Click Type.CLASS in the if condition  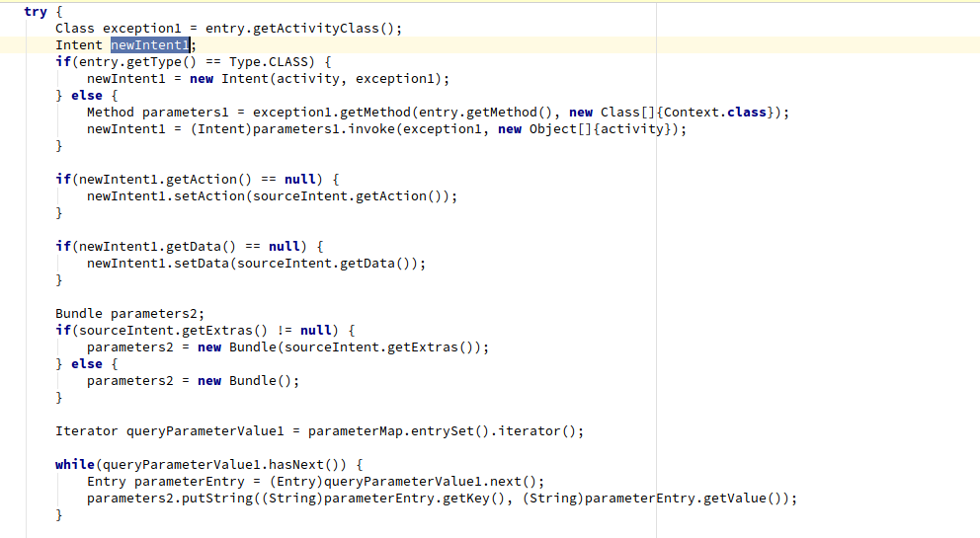click(268, 62)
